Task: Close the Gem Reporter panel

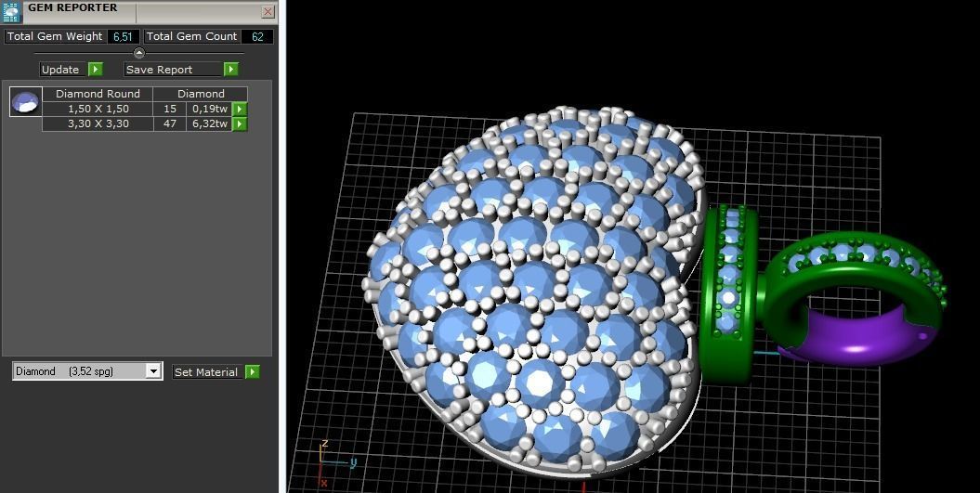Action: (x=268, y=12)
